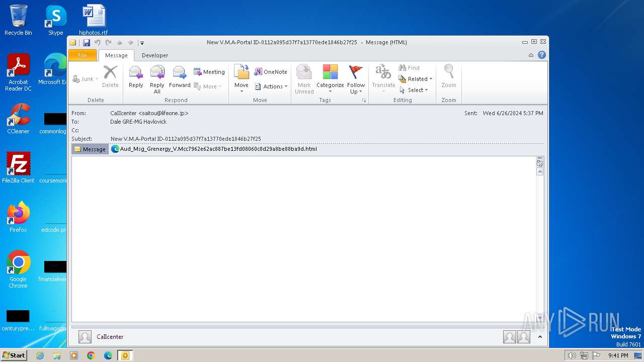Click the message body scrollbar down arrow
Image resolution: width=644 pixels, height=362 pixels.
click(x=540, y=318)
